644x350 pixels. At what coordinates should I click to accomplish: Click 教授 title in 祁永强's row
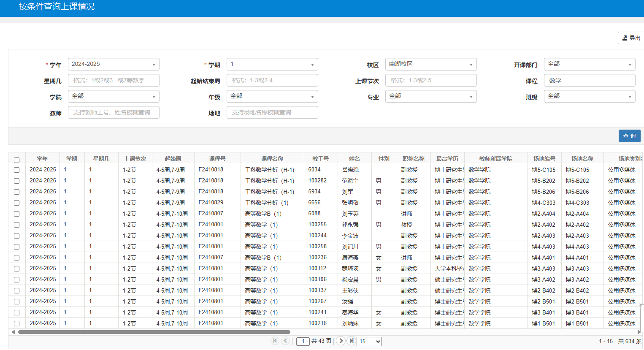(406, 225)
